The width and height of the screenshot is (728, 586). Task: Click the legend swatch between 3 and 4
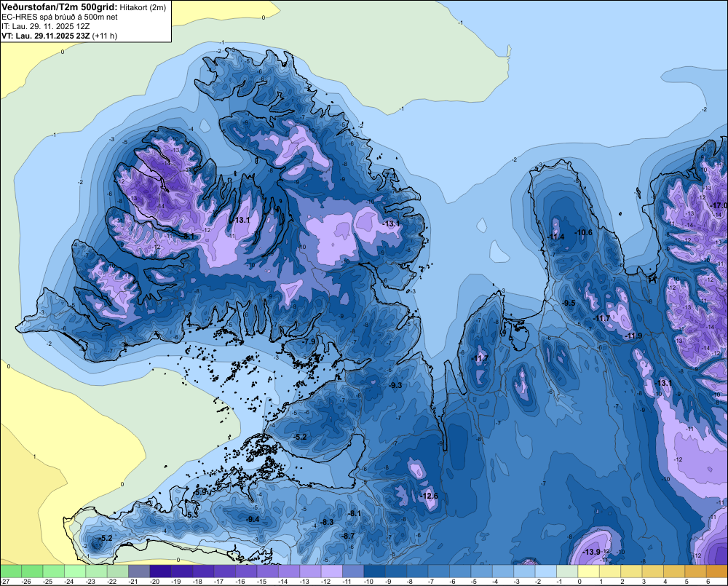pos(652,571)
